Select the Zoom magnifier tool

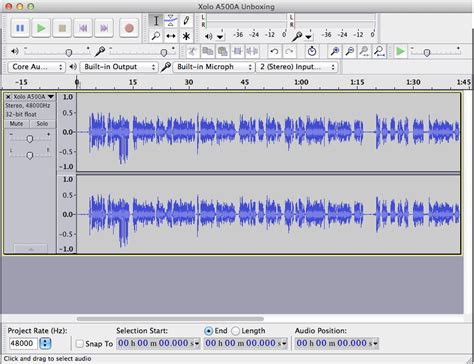coord(156,36)
